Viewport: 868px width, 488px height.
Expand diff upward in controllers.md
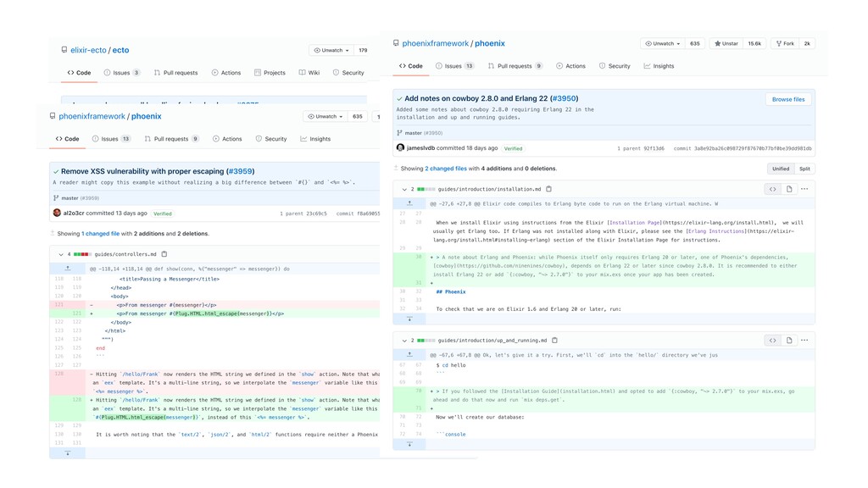68,269
